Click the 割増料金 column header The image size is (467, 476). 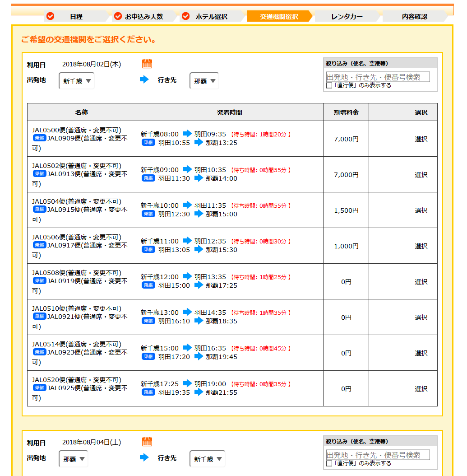point(346,112)
